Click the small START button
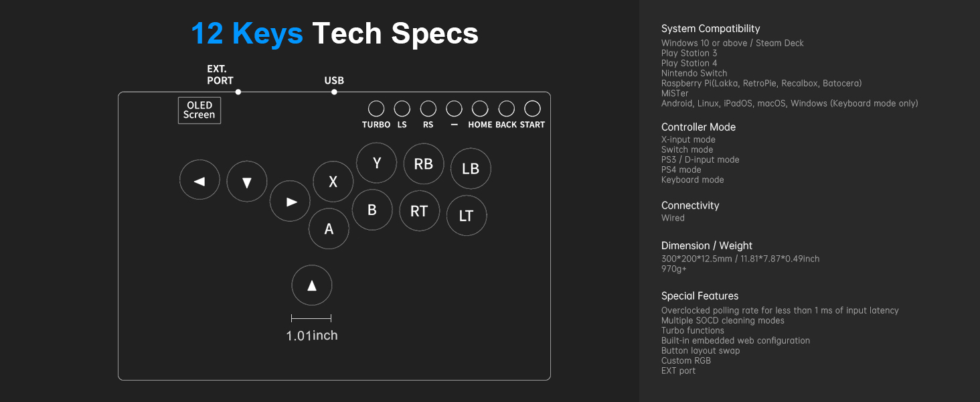 click(x=532, y=109)
